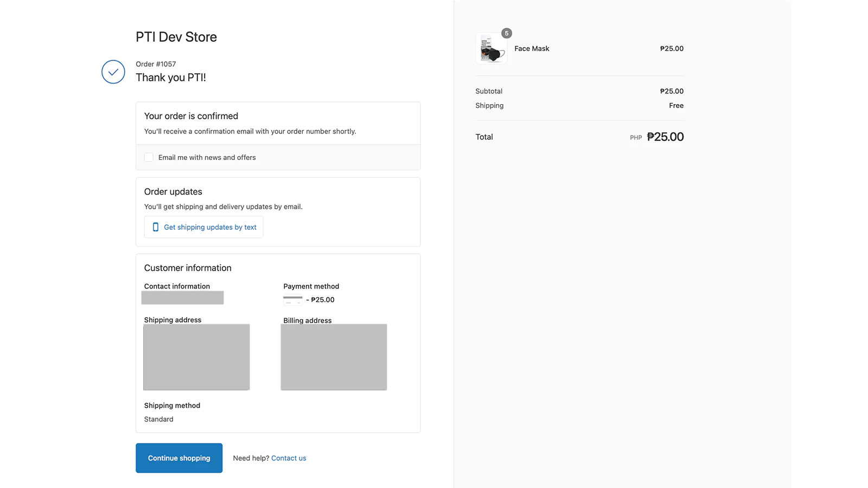Click the PHP currency code
This screenshot has width=868, height=488.
[636, 138]
